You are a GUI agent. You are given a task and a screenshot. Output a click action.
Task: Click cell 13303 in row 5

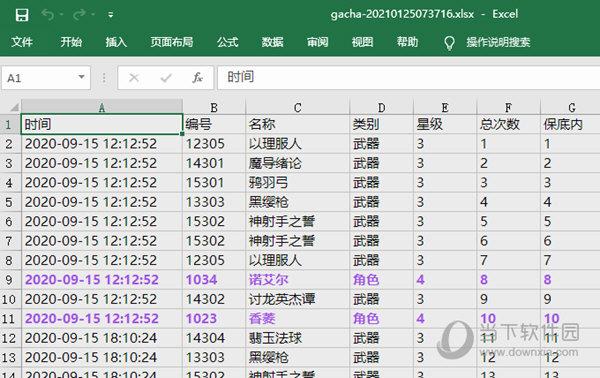[x=214, y=202]
